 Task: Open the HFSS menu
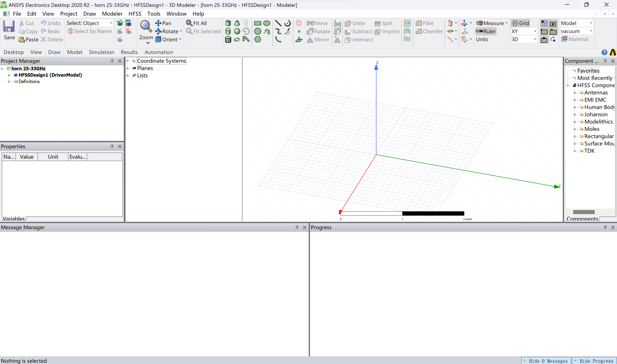point(134,13)
